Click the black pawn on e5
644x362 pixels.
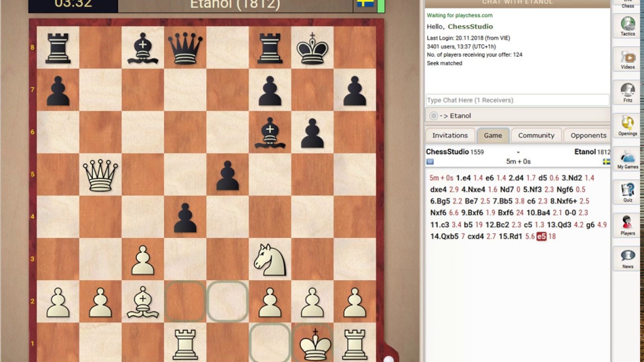click(227, 174)
